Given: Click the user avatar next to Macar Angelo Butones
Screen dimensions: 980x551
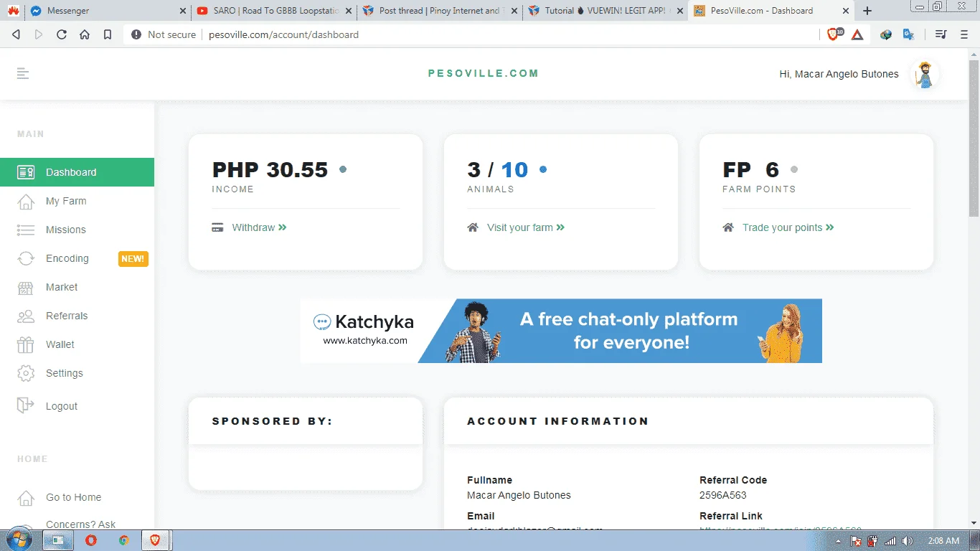Looking at the screenshot, I should pyautogui.click(x=925, y=74).
